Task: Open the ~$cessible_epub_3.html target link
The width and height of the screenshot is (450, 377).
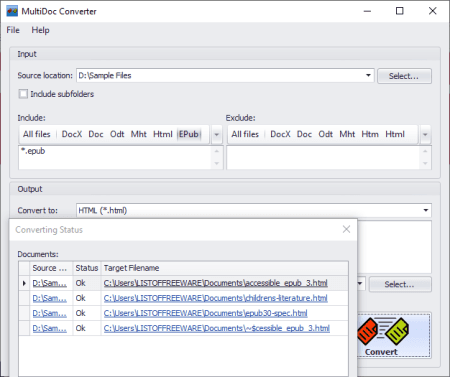Action: click(217, 328)
